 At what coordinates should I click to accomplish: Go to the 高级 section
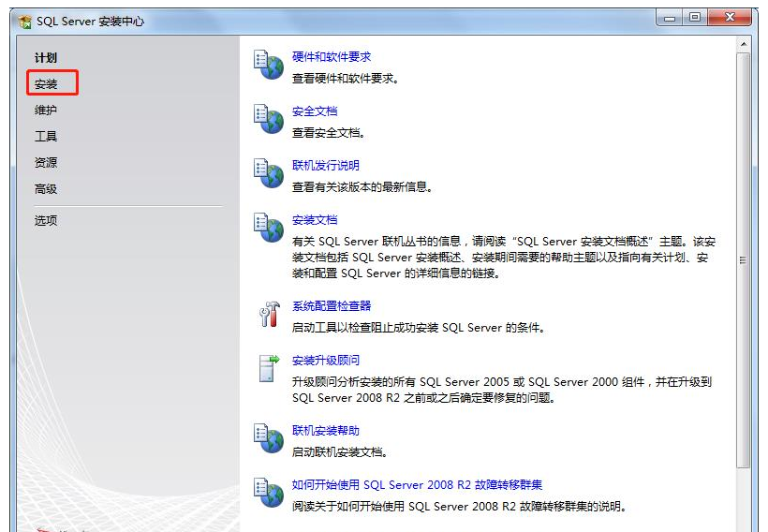[x=46, y=188]
